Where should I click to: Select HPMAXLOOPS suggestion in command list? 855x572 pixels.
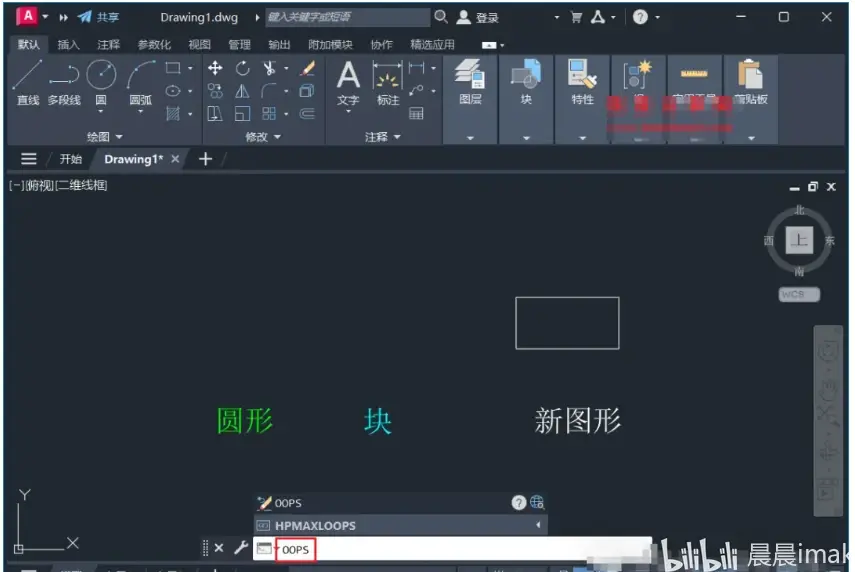400,526
